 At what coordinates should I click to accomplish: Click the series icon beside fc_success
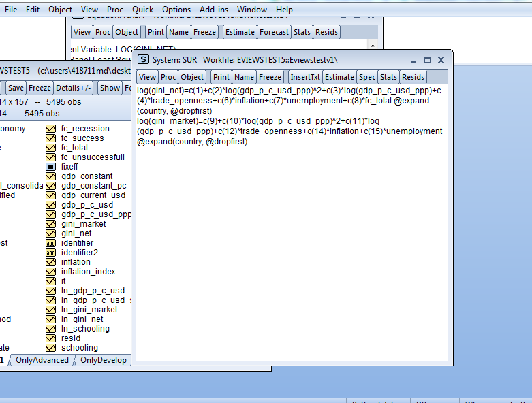coord(50,138)
